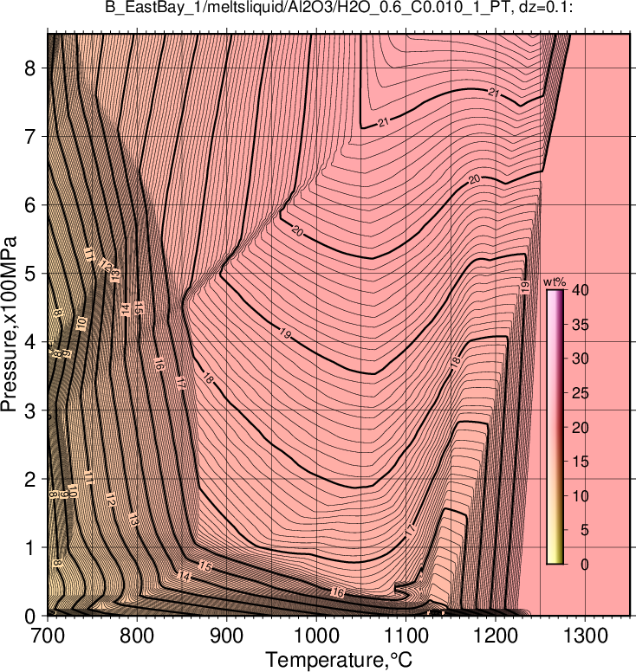Screen dimensions: 636x672
Task: Click the "Pressure,x100MPa" y-axis label
Action: click(9, 324)
